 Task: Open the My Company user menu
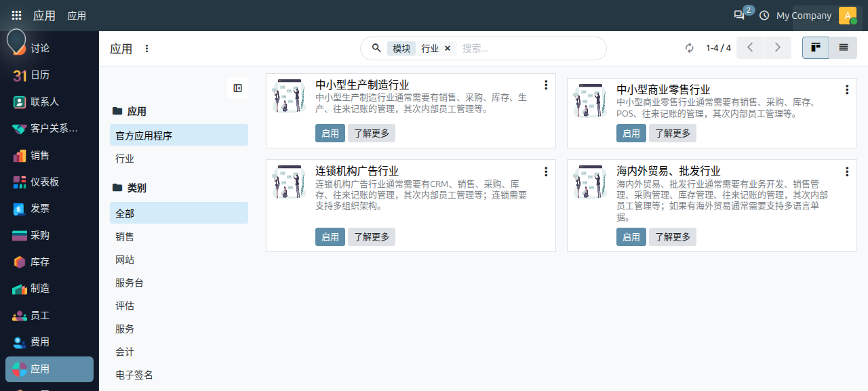816,16
